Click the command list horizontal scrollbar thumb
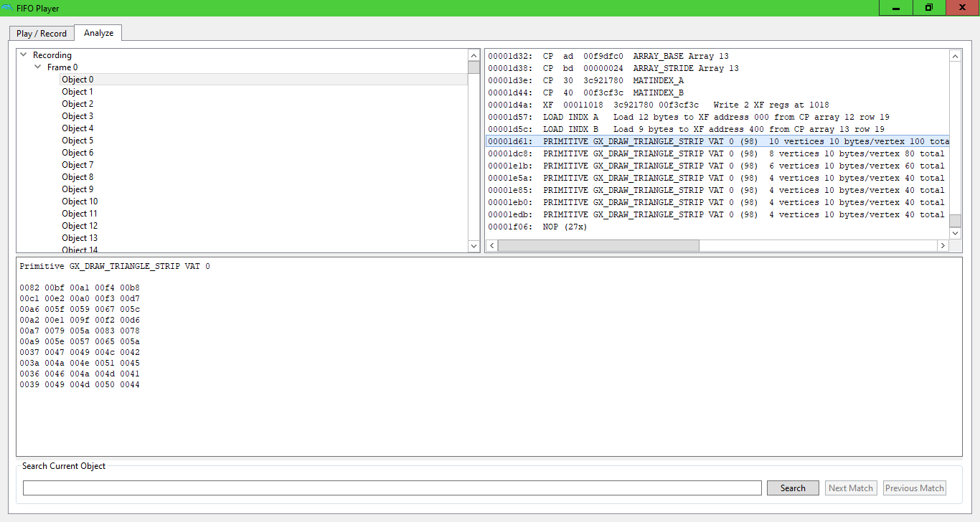Viewport: 980px width, 522px height. tap(598, 246)
